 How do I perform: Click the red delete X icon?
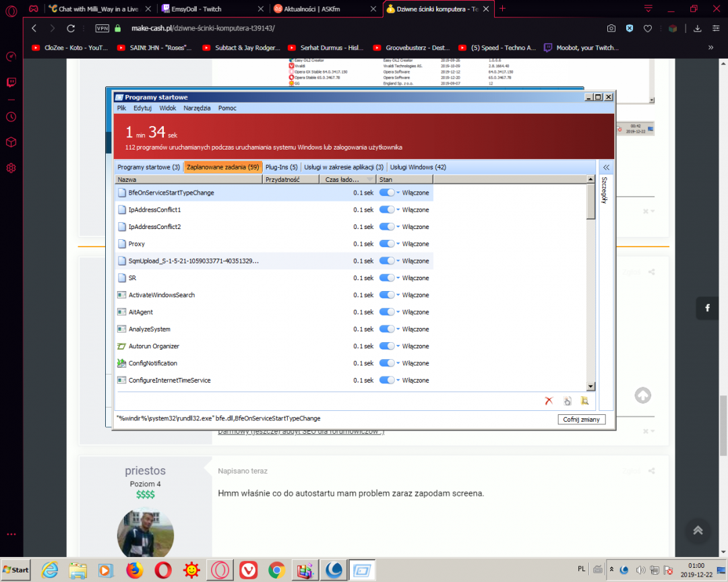pyautogui.click(x=549, y=401)
